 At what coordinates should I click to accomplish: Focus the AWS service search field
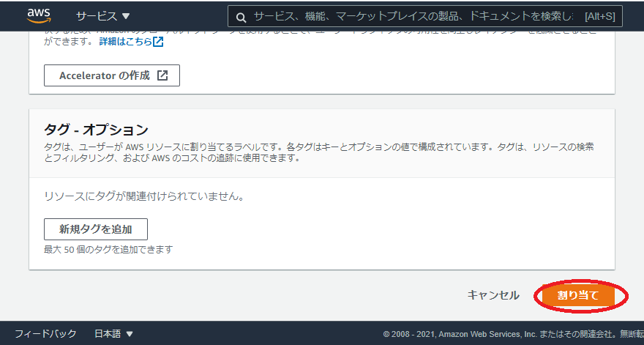pyautogui.click(x=425, y=16)
